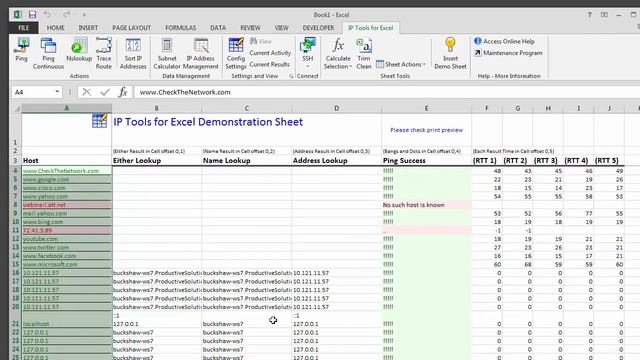Open the Calculate Selection menu
This screenshot has height=360, width=640.
(x=338, y=53)
